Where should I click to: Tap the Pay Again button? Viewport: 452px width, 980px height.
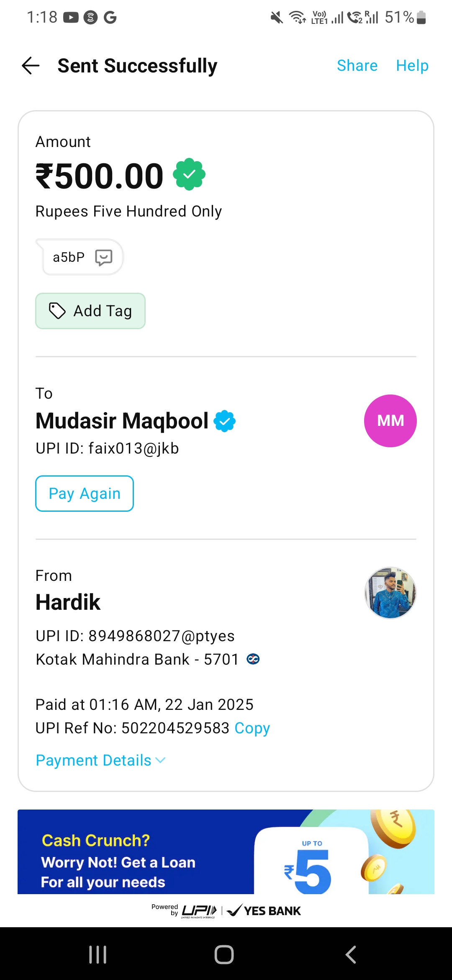click(x=85, y=493)
